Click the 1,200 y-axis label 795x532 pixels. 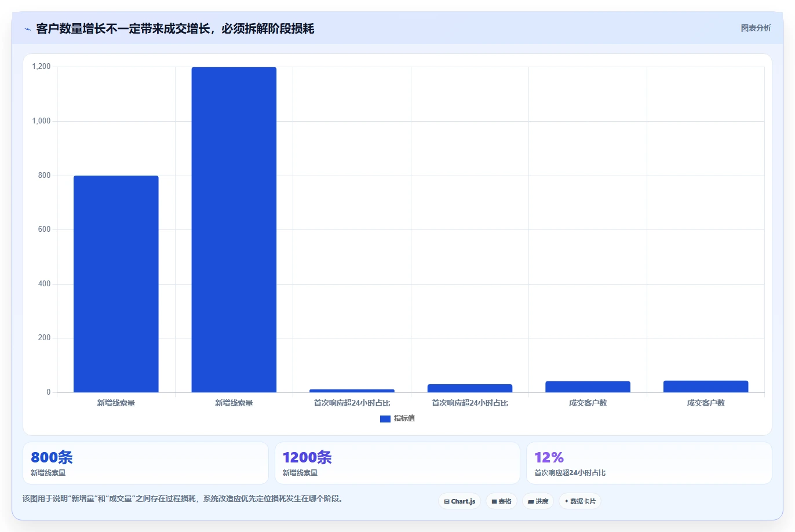(x=41, y=67)
